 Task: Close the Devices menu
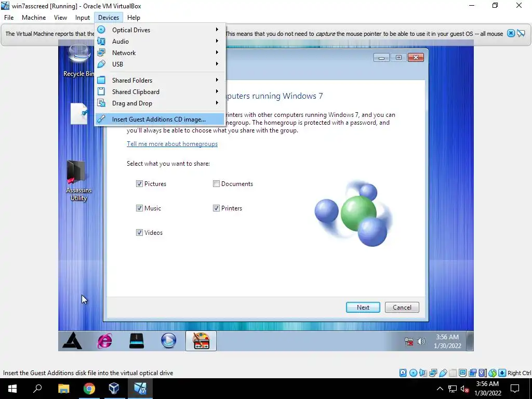tap(109, 18)
